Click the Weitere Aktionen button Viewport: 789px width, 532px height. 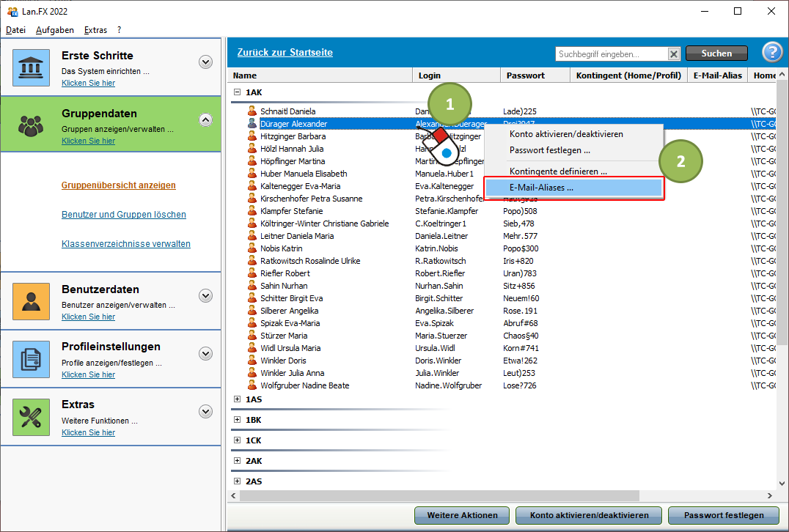click(x=462, y=515)
